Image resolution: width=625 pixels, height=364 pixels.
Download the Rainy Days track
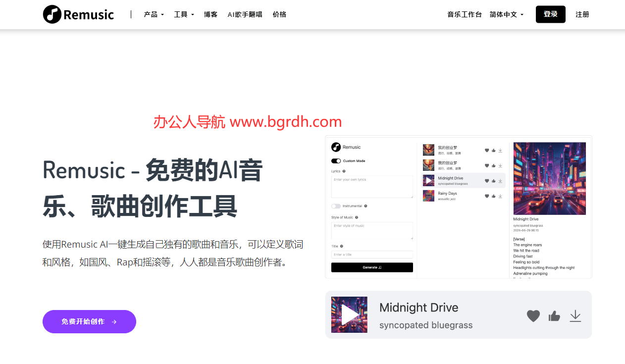click(500, 196)
